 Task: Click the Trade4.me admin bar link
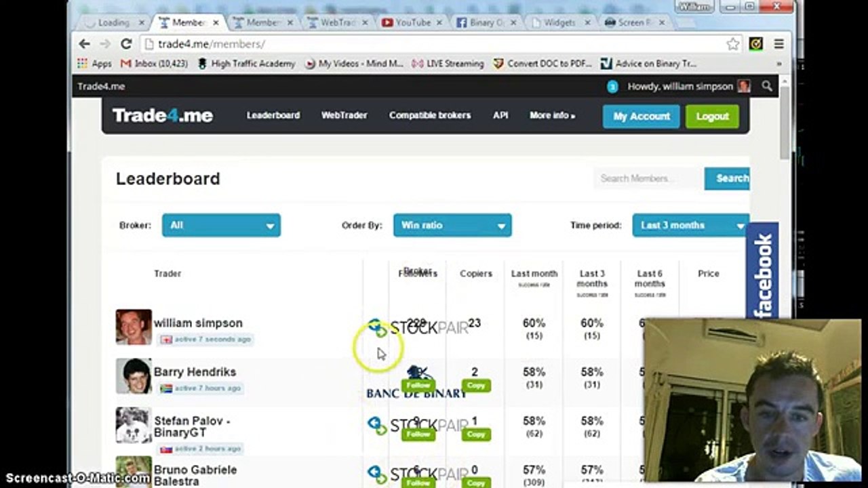[x=101, y=86]
